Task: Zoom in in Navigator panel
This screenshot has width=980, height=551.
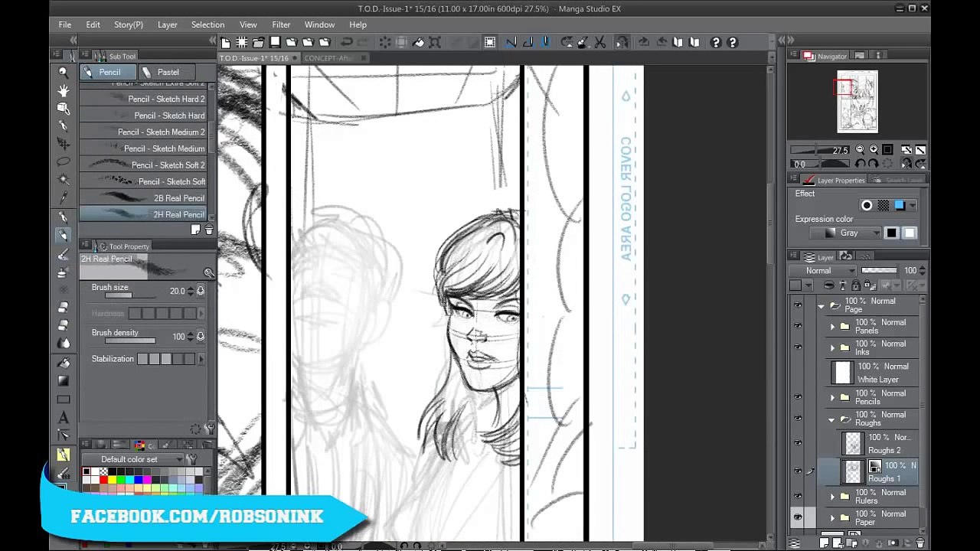Action: 874,150
